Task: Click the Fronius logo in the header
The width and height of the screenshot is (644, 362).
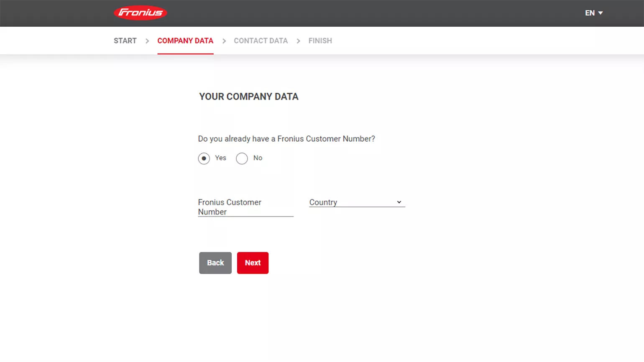Action: (141, 13)
